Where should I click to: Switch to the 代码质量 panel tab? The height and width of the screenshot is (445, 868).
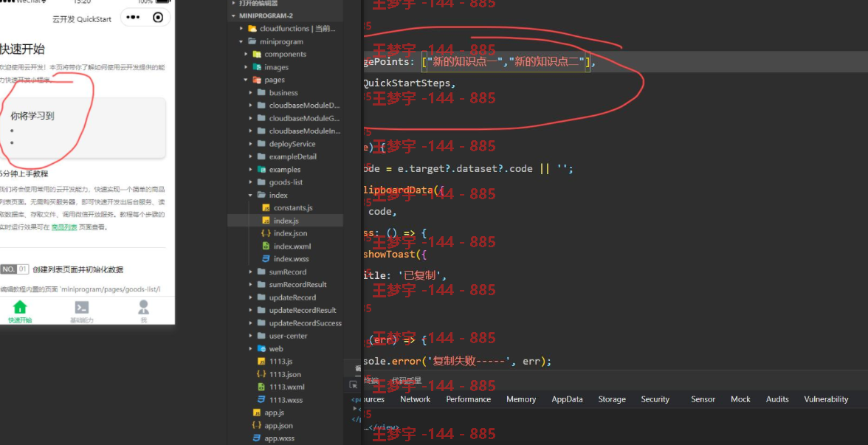(406, 381)
